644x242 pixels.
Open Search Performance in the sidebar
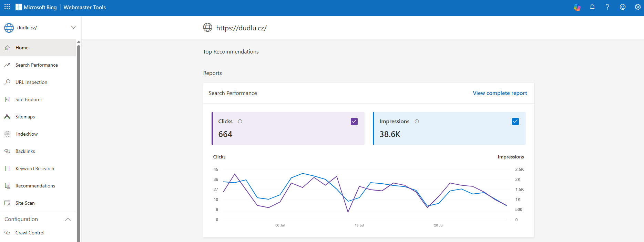pos(37,65)
